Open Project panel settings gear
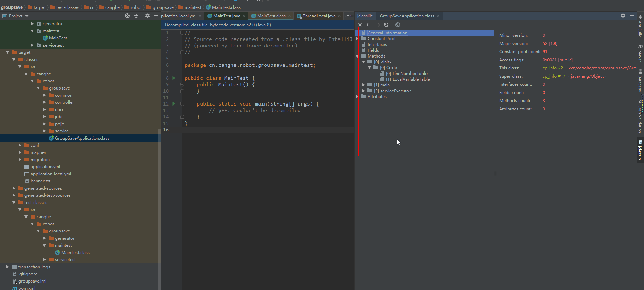Viewport: 644px width, 290px height. [x=147, y=16]
